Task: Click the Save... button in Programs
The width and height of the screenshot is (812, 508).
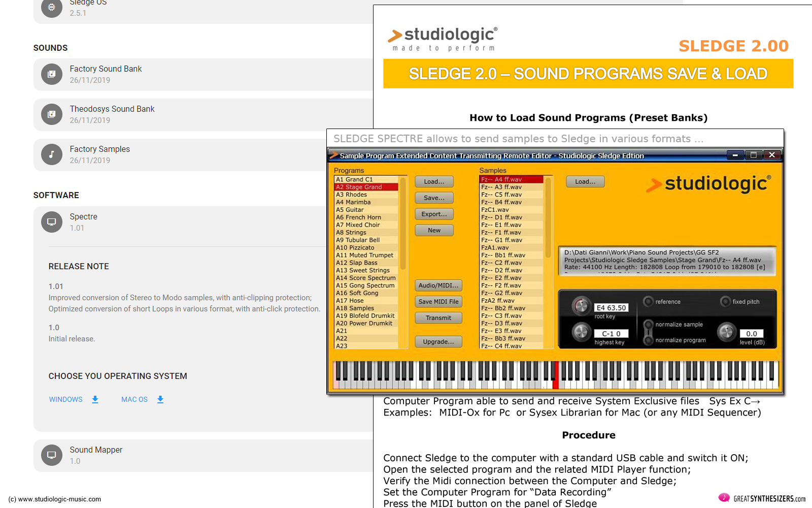Action: pyautogui.click(x=434, y=198)
